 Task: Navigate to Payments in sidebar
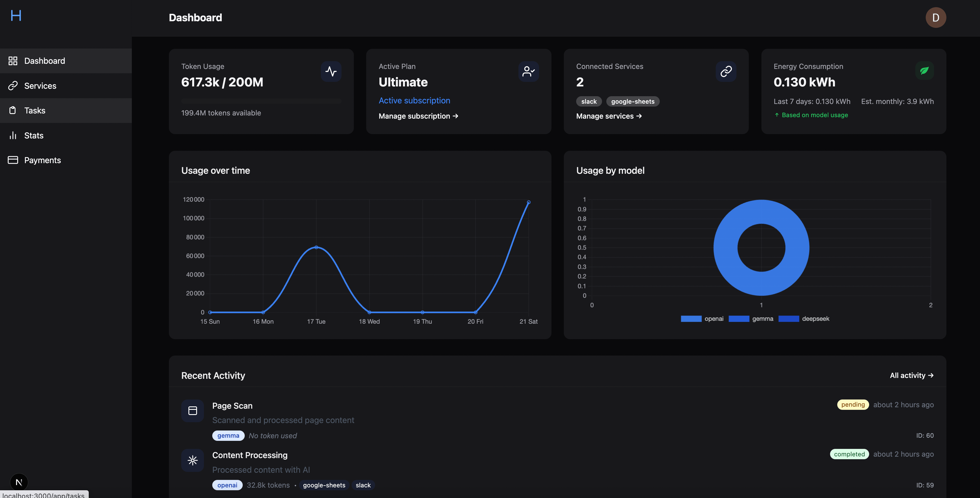(x=42, y=160)
